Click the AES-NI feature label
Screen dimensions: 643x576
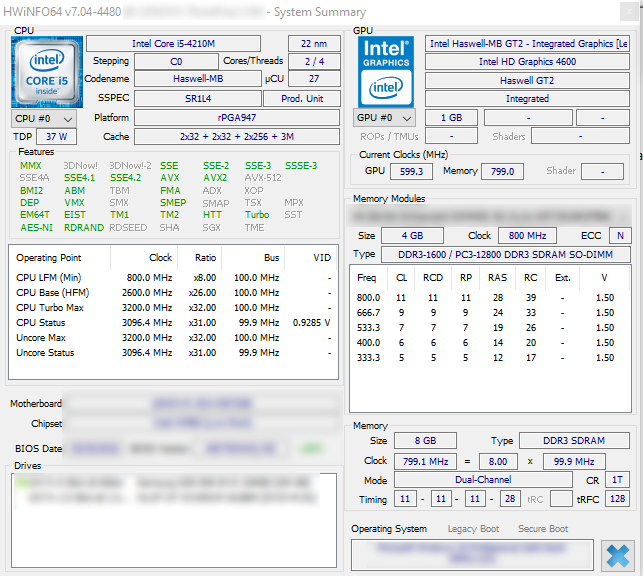pos(36,228)
